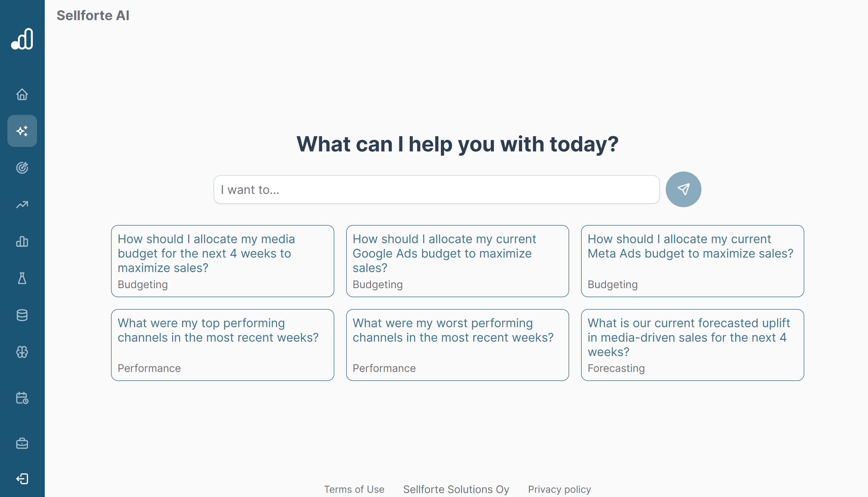Open the trending arrow analytics icon
The width and height of the screenshot is (868, 497).
(x=22, y=204)
